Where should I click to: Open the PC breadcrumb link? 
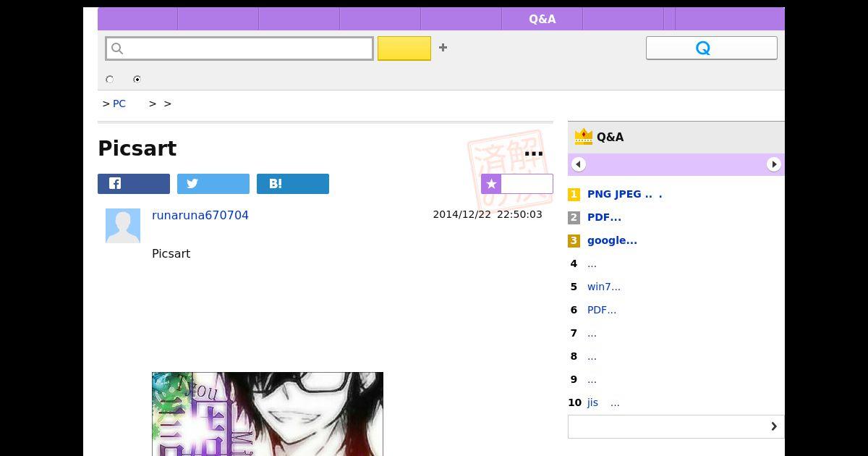tap(119, 104)
